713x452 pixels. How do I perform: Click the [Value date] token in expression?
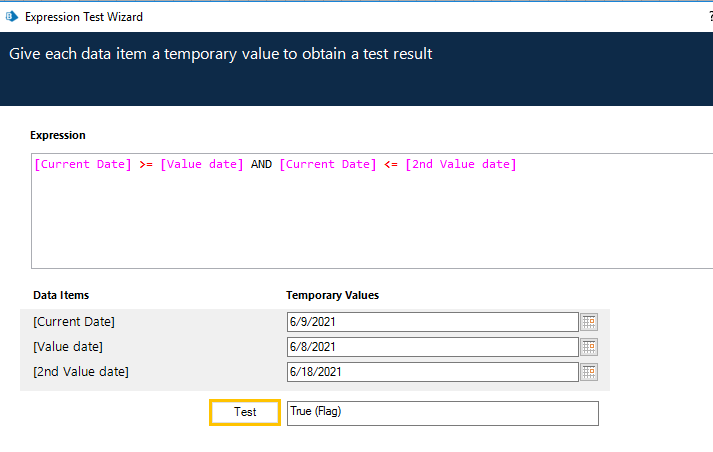click(201, 165)
